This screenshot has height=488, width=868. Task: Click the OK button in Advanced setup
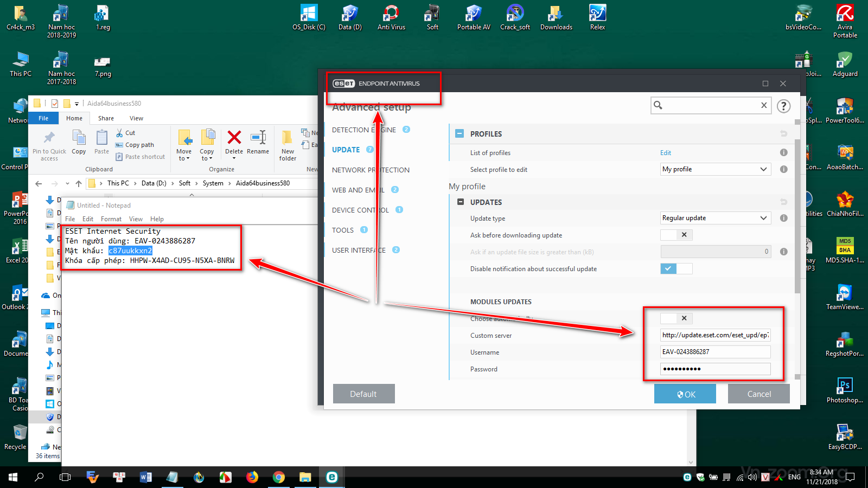(x=685, y=394)
